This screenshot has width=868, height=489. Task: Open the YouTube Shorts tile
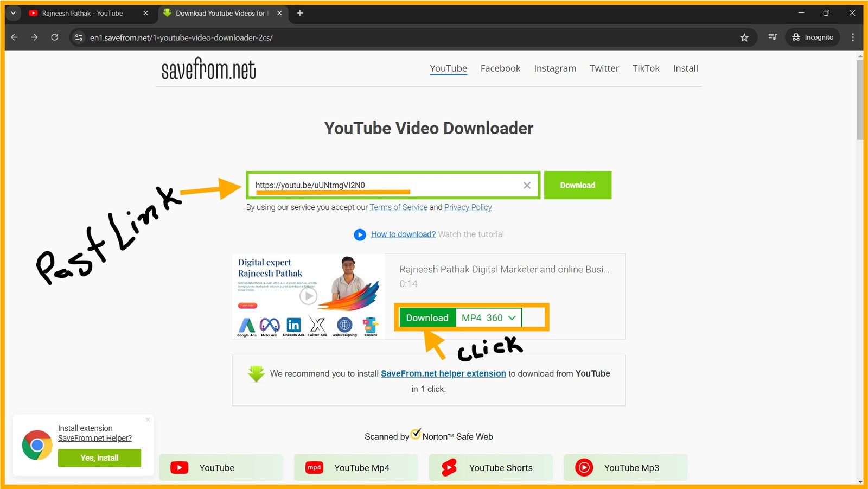(x=490, y=467)
